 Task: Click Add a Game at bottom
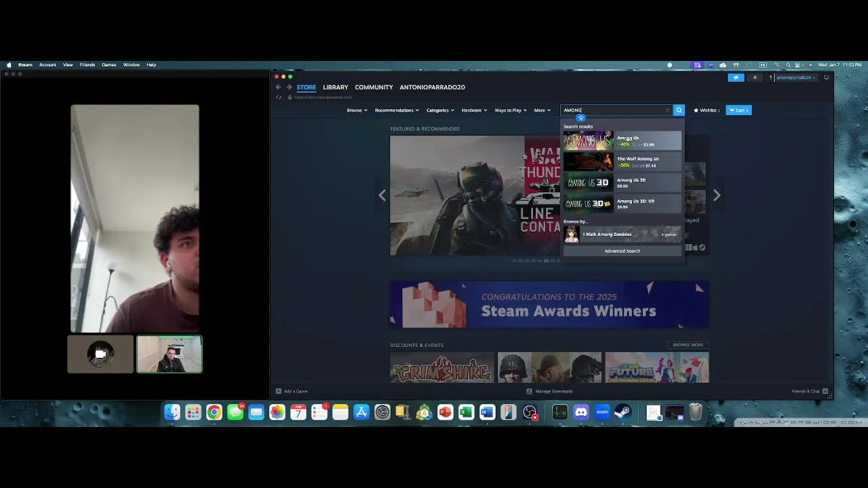tap(292, 391)
